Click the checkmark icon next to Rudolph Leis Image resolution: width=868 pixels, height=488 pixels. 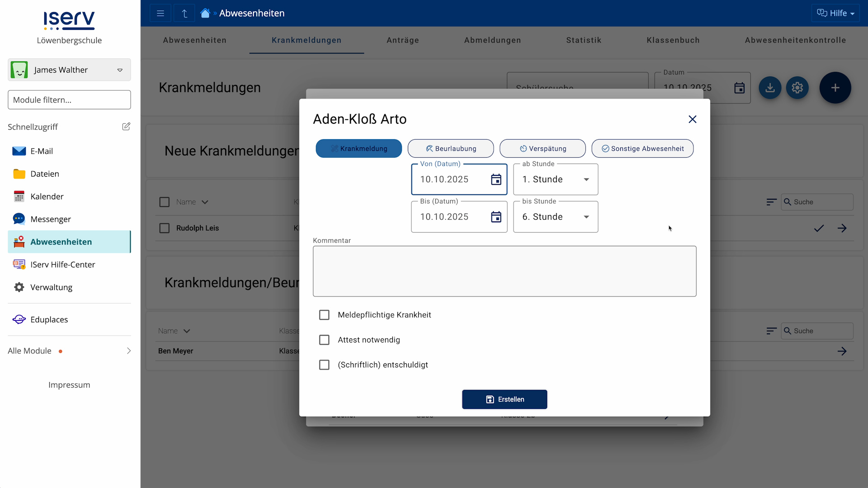pyautogui.click(x=819, y=228)
